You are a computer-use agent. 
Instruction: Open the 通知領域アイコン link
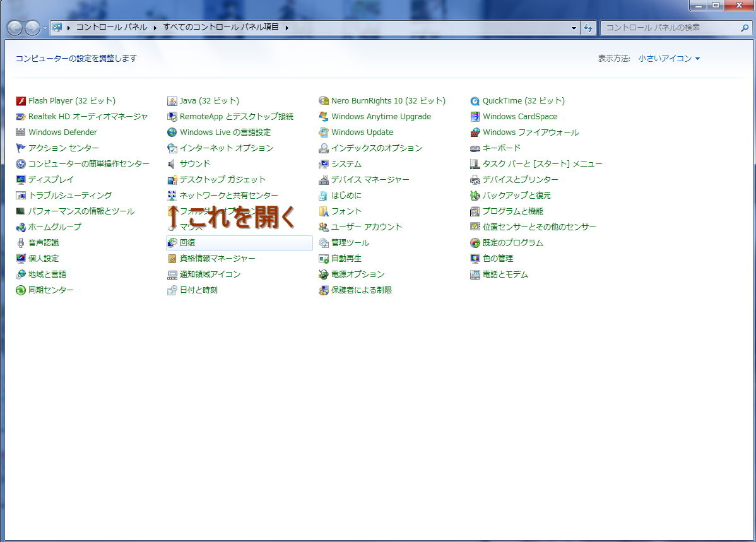coord(210,274)
